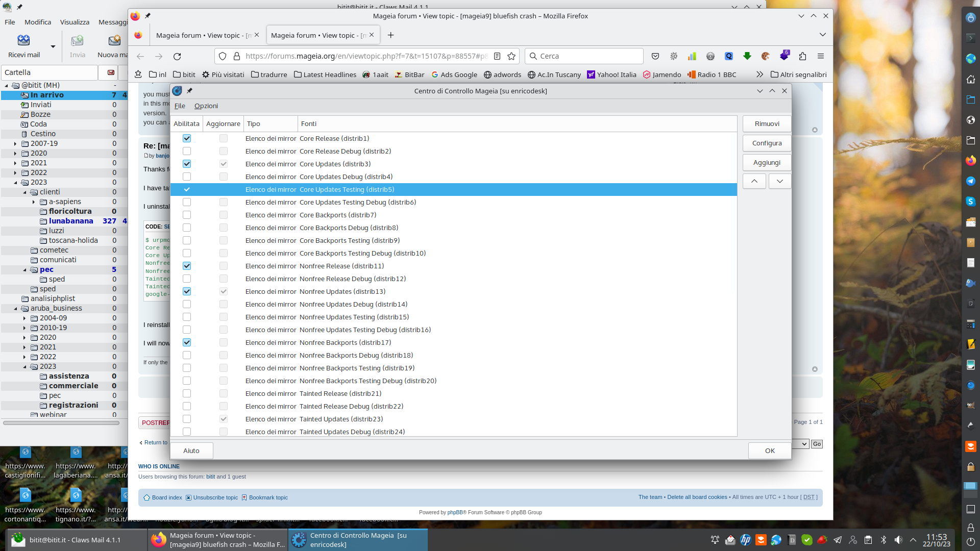
Task: Open Visualizza menu in Claws Mail
Action: click(x=75, y=22)
